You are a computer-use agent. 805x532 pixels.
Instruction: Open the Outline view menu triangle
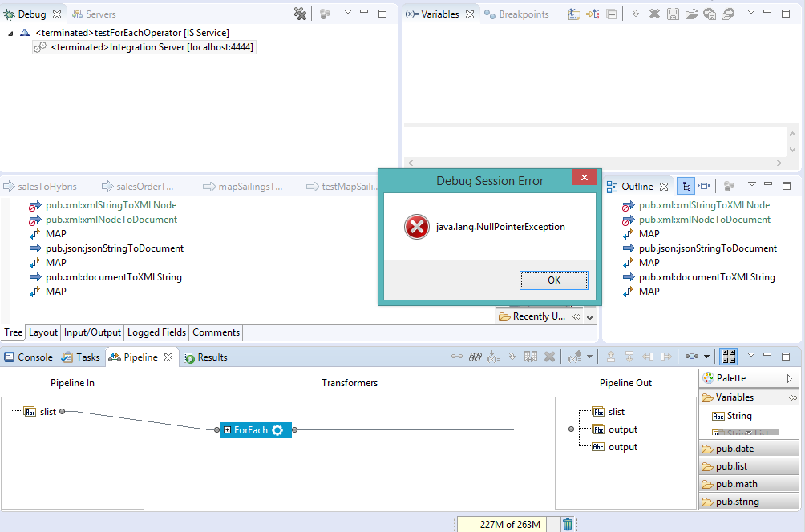click(x=751, y=183)
